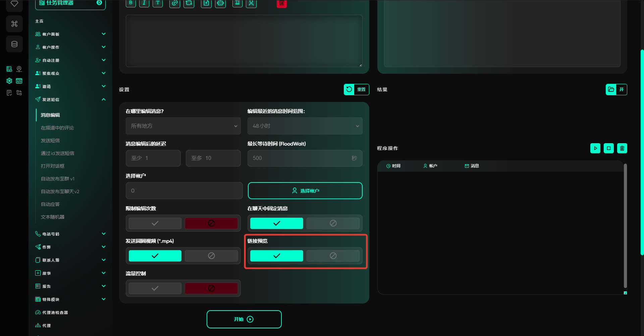Click the log panel vertical scrollbar

[625, 225]
